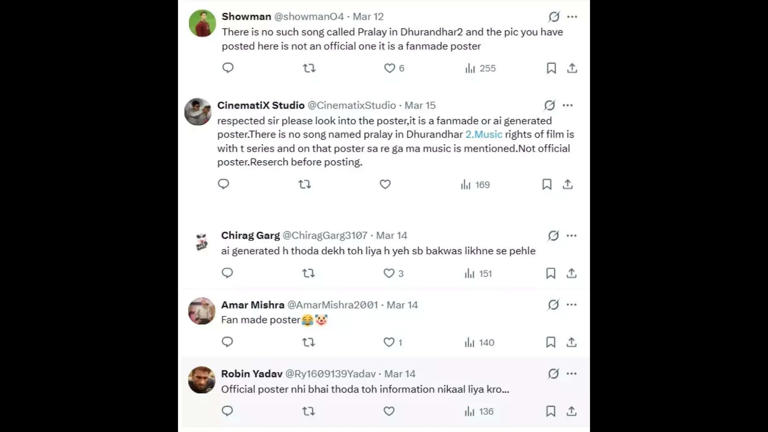Click Robin Yadav's profile avatar
Image resolution: width=768 pixels, height=432 pixels.
202,380
